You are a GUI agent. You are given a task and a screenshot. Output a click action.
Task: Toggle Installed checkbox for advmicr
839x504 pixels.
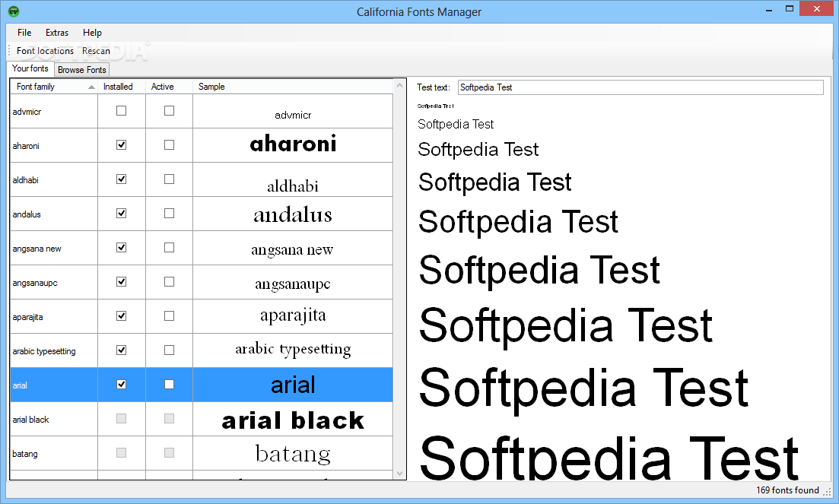122,111
